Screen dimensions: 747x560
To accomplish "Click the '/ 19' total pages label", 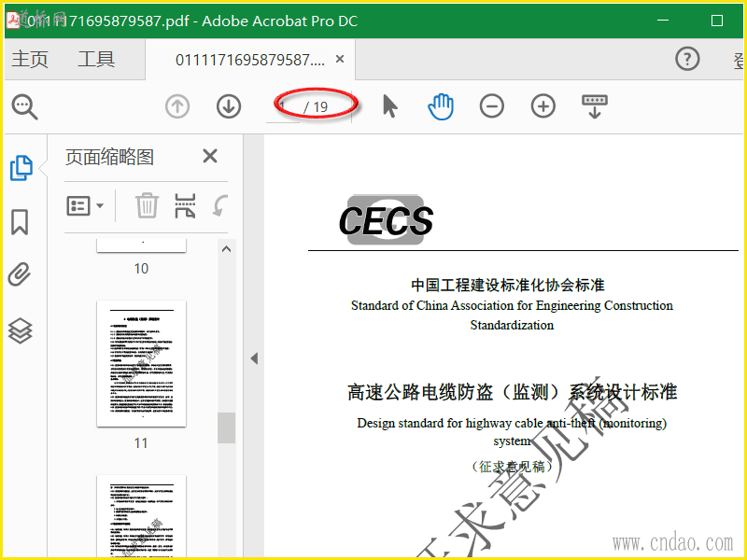I will tap(316, 107).
